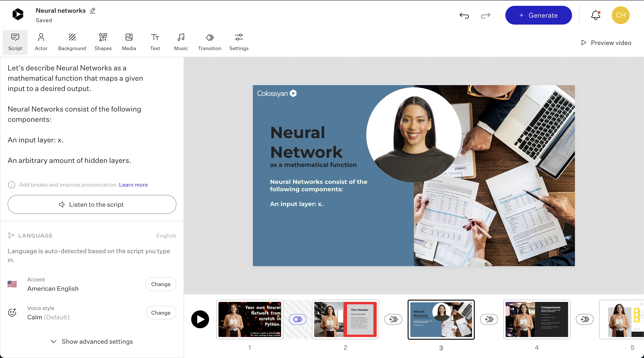The image size is (644, 358).
Task: Click the redo arrow
Action: point(485,15)
